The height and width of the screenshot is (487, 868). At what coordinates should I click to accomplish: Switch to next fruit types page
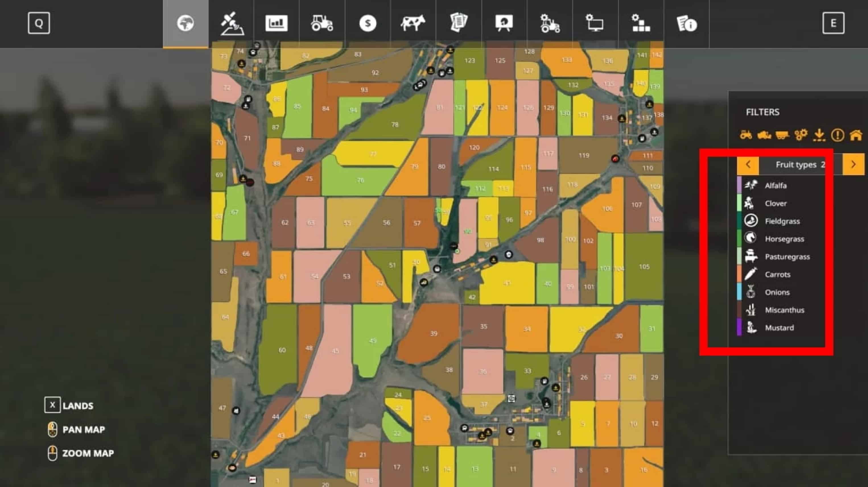(x=853, y=165)
